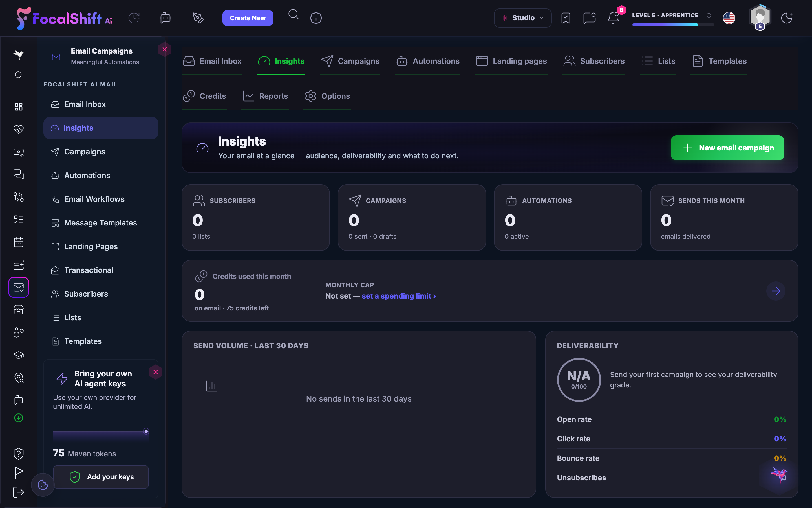Open Email Workflows in sidebar
812x508 pixels.
point(101,199)
